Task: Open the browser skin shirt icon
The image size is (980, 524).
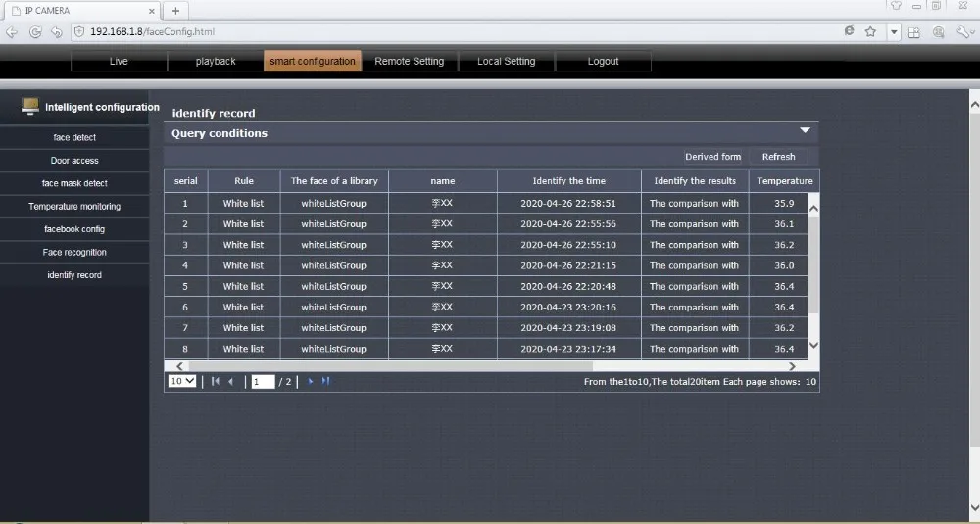Action: (897, 6)
